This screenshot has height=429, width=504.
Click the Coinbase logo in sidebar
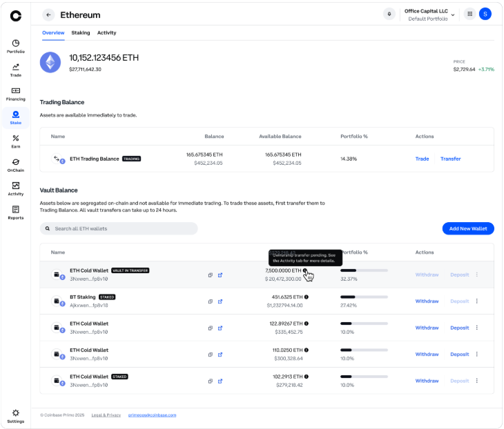(15, 15)
